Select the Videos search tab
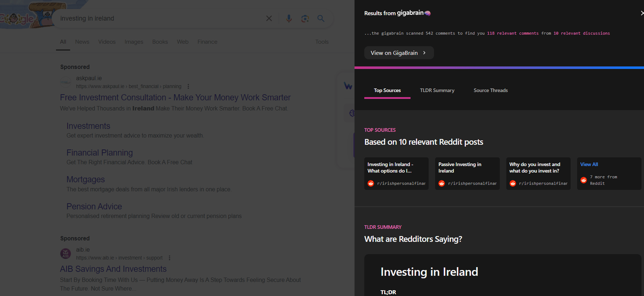 point(107,42)
